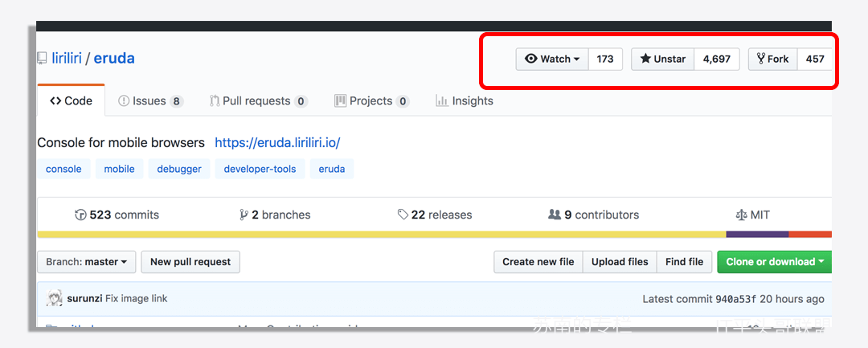Click the branches git icon

click(244, 215)
